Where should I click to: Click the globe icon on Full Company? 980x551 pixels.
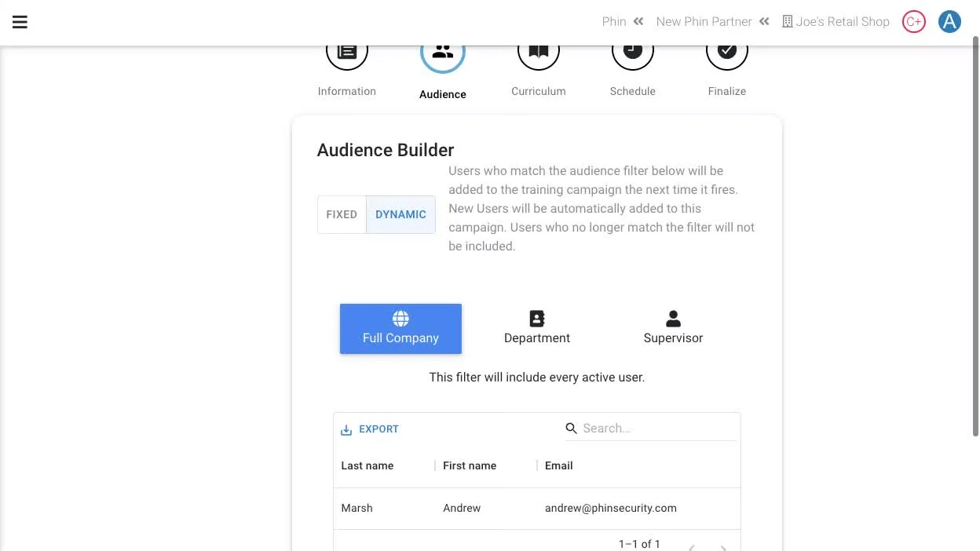click(400, 319)
